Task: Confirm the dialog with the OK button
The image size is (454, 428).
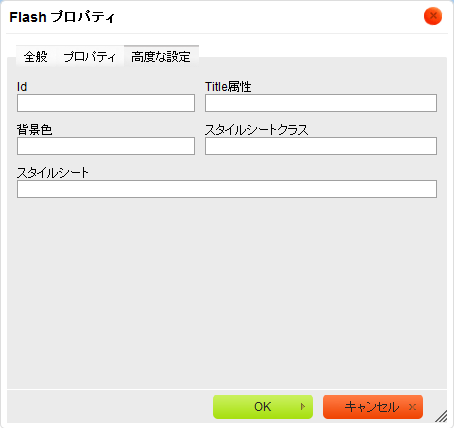Action: 263,407
